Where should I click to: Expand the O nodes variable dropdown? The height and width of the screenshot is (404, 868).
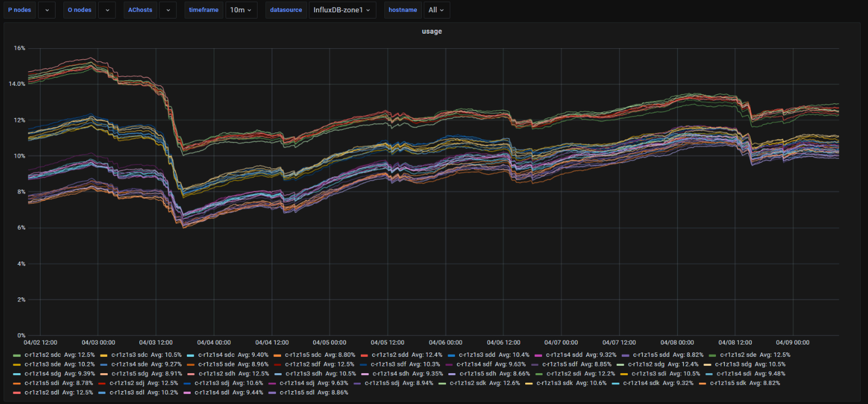click(x=107, y=10)
